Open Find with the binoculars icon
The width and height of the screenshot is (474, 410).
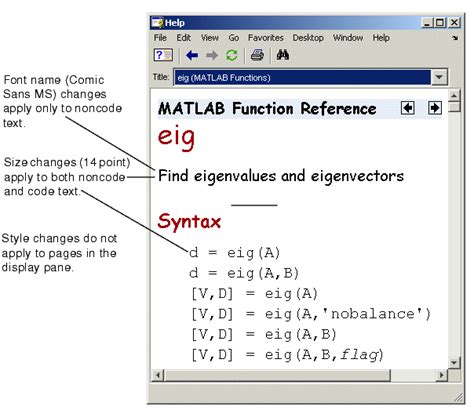click(x=283, y=55)
